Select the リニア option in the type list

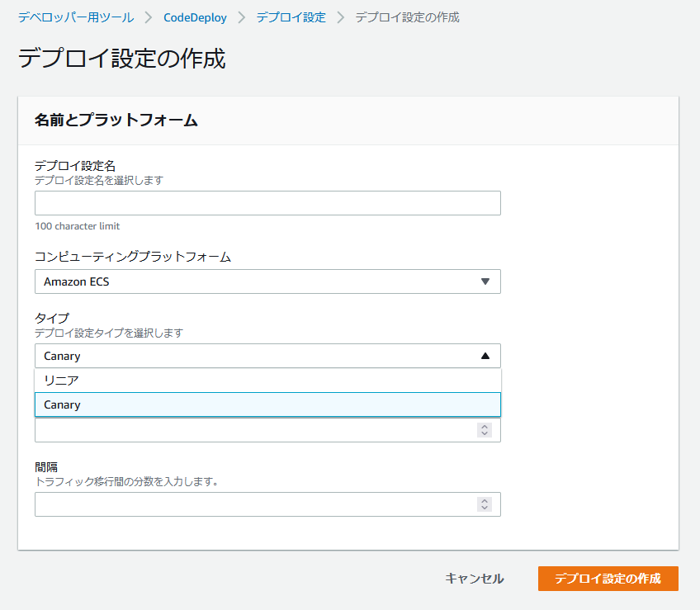[x=267, y=381]
